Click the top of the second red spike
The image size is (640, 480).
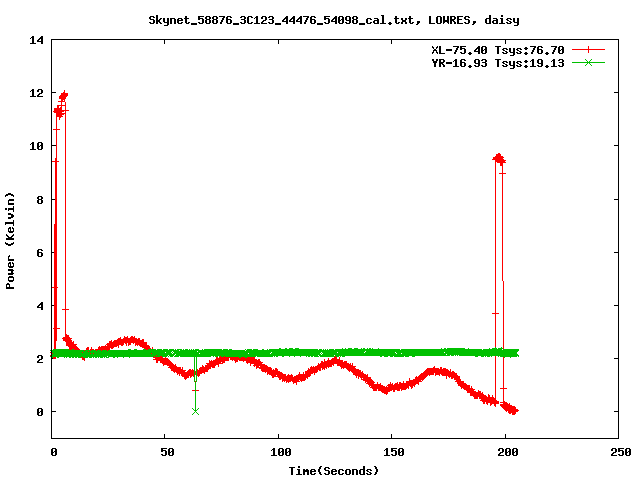pyautogui.click(x=498, y=157)
